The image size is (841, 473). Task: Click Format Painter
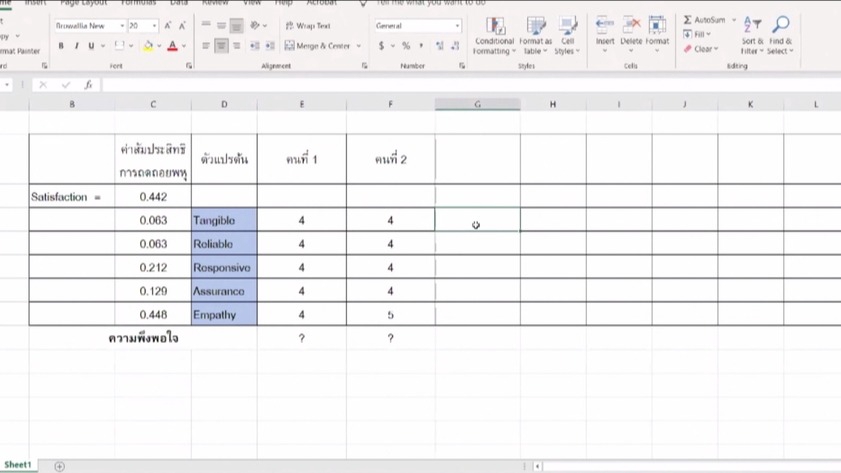(20, 51)
